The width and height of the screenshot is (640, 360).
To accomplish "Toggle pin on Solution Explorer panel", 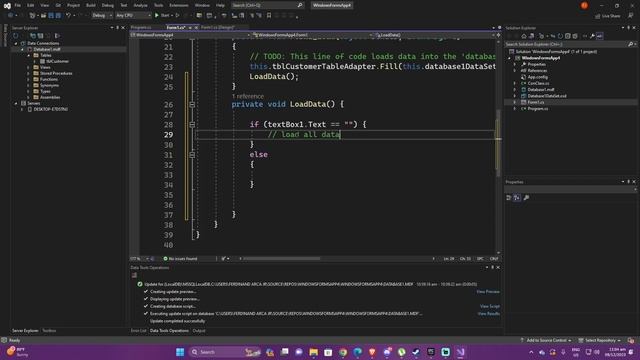I will [x=629, y=28].
